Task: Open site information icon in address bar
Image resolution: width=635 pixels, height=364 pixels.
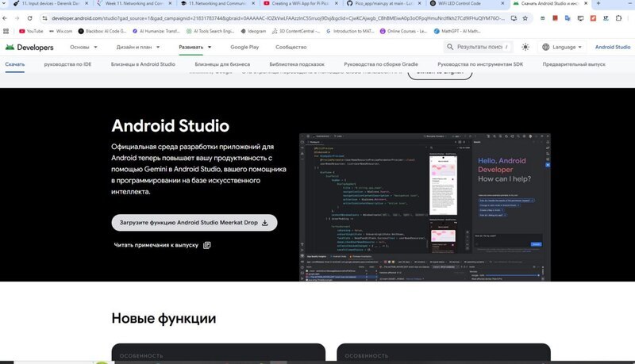Action: click(45, 18)
